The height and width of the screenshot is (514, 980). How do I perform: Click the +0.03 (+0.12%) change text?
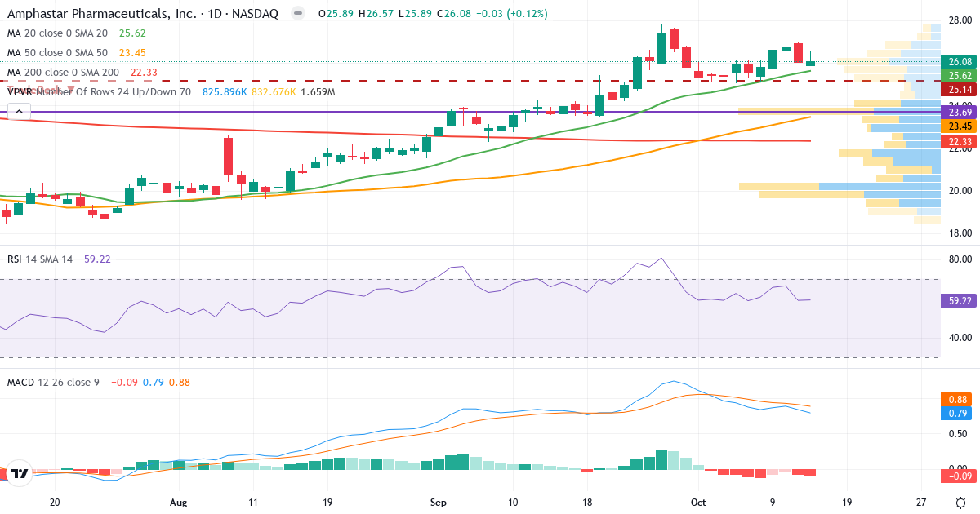coord(512,14)
